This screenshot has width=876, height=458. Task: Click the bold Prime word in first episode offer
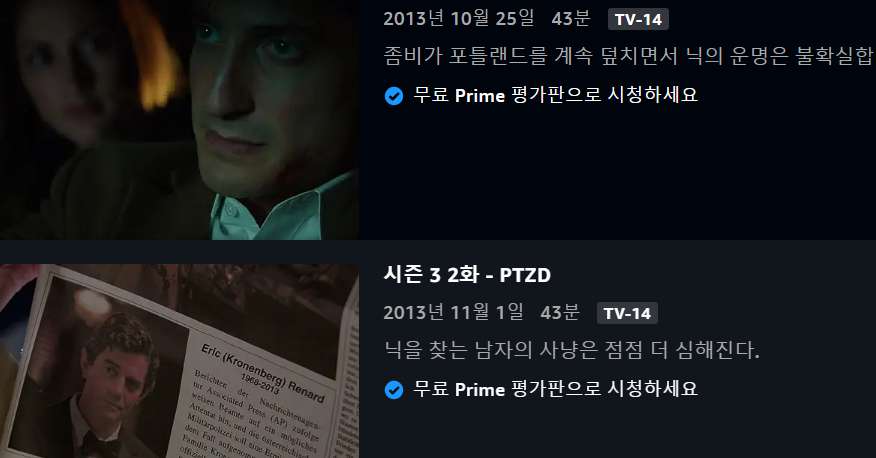tap(480, 96)
